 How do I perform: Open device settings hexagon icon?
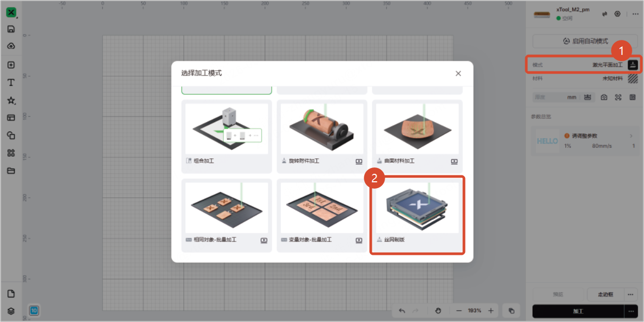(617, 14)
